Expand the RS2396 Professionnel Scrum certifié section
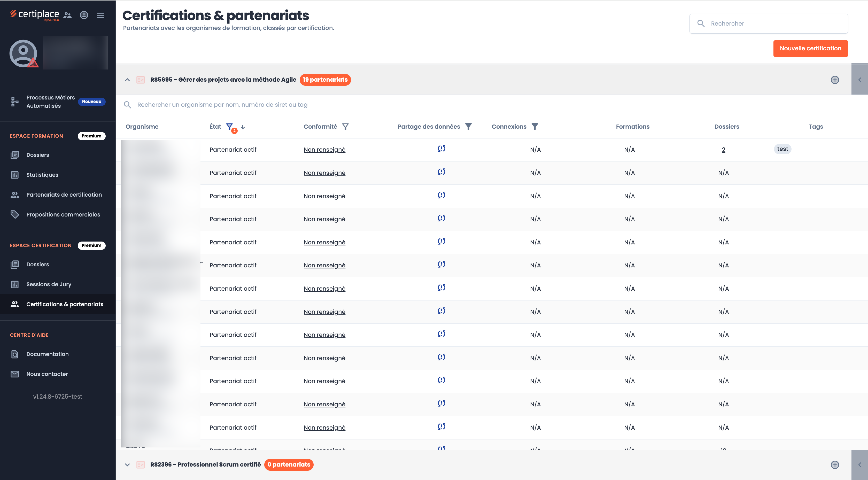Screen dimensions: 868x480 (127, 464)
